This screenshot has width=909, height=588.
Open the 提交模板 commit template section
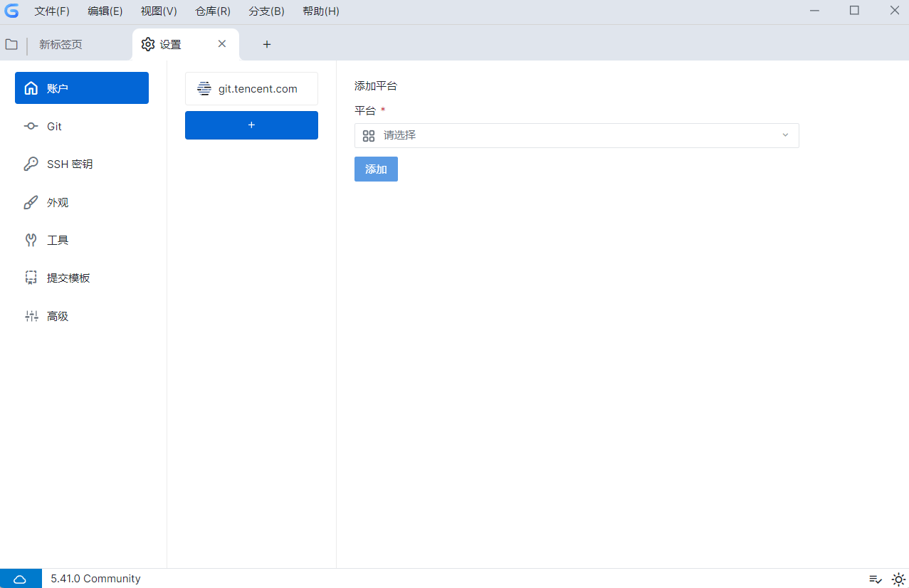pos(70,278)
